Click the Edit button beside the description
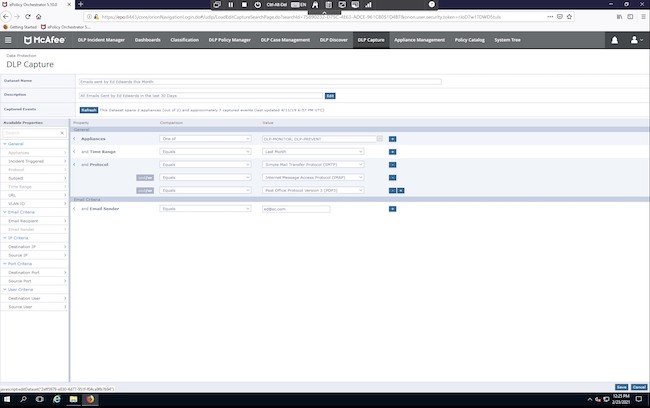Viewport: 650px width, 408px height. (330, 96)
